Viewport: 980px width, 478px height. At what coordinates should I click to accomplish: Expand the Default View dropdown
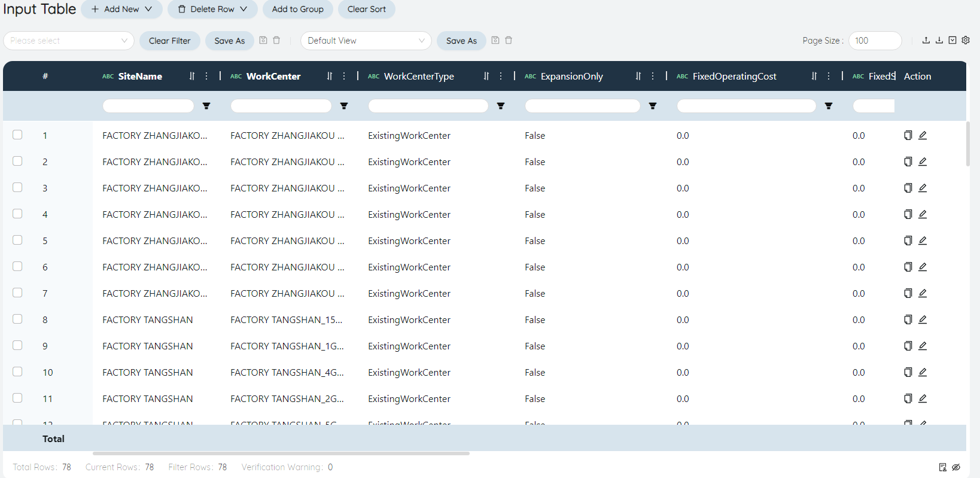366,41
